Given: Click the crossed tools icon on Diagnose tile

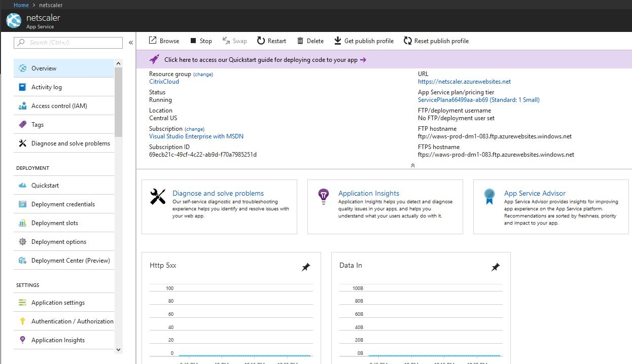Looking at the screenshot, I should 158,197.
